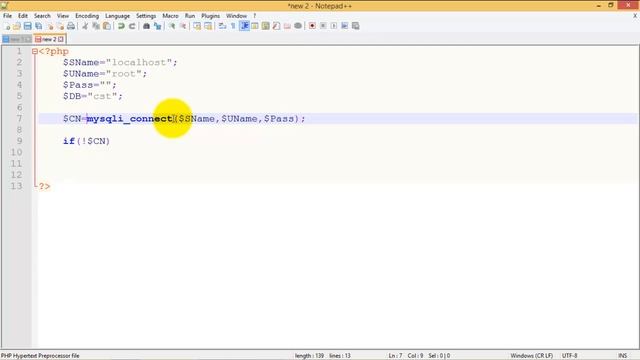The image size is (640, 360).
Task: Open the Plugins menu
Action: point(211,16)
